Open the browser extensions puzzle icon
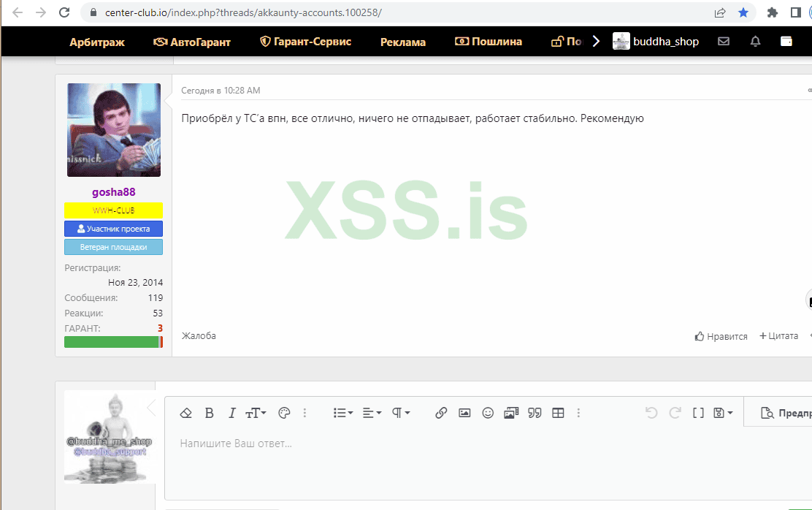 tap(772, 12)
